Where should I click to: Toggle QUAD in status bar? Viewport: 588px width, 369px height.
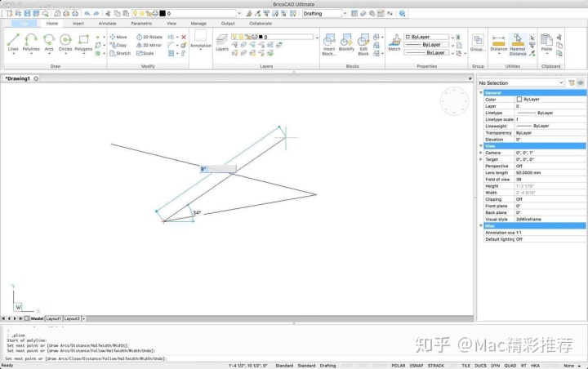pos(510,366)
